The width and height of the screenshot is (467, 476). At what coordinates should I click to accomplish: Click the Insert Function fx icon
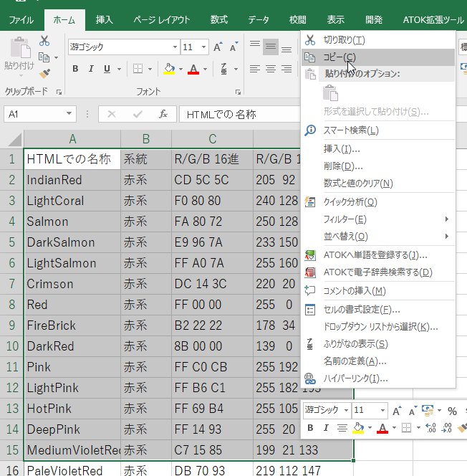[163, 114]
